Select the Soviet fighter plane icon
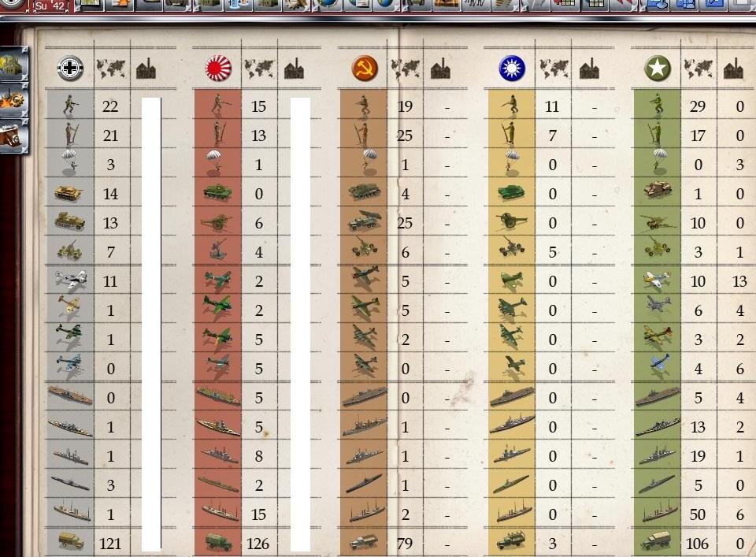The width and height of the screenshot is (756, 557). (365, 277)
